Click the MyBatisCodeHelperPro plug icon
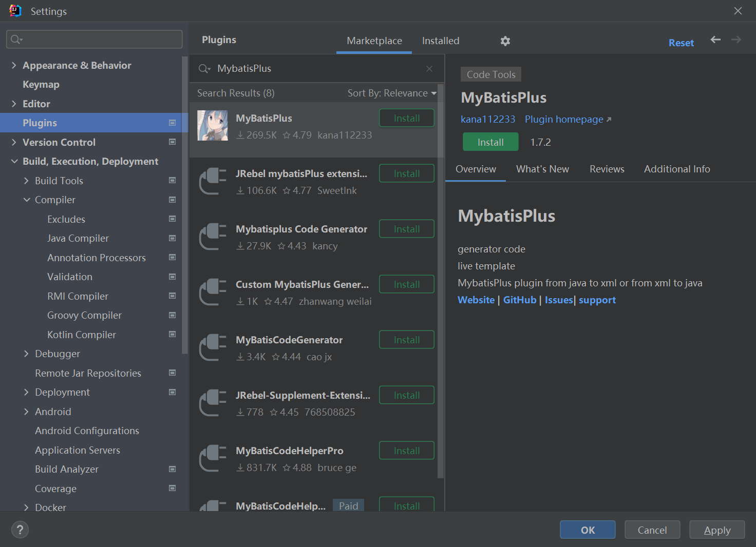756x547 pixels. [213, 458]
